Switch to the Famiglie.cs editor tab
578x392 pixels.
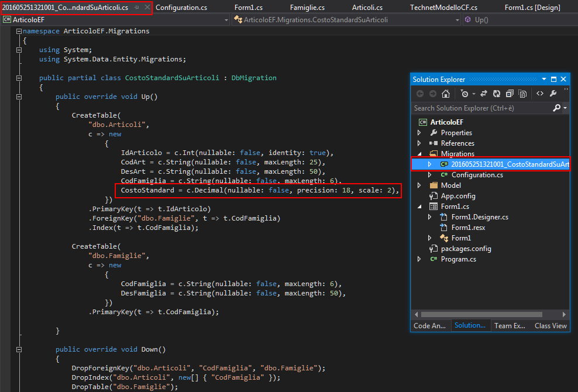(x=307, y=8)
